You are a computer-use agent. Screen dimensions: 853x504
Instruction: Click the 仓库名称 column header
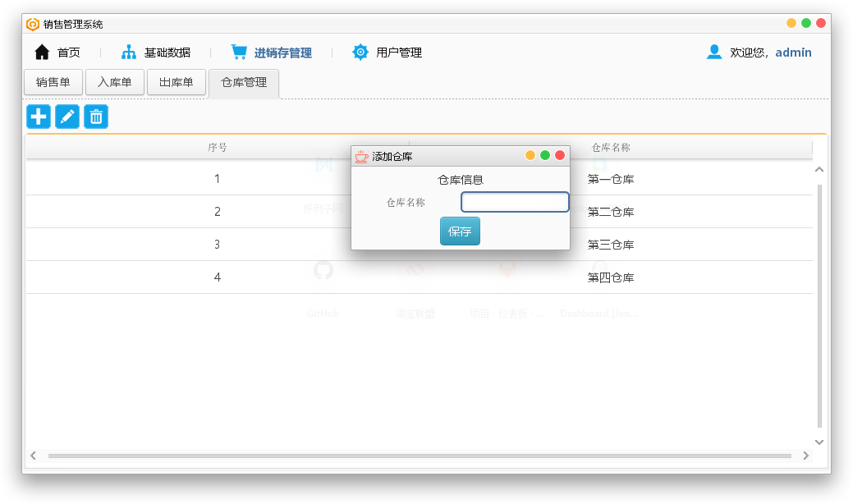[611, 147]
